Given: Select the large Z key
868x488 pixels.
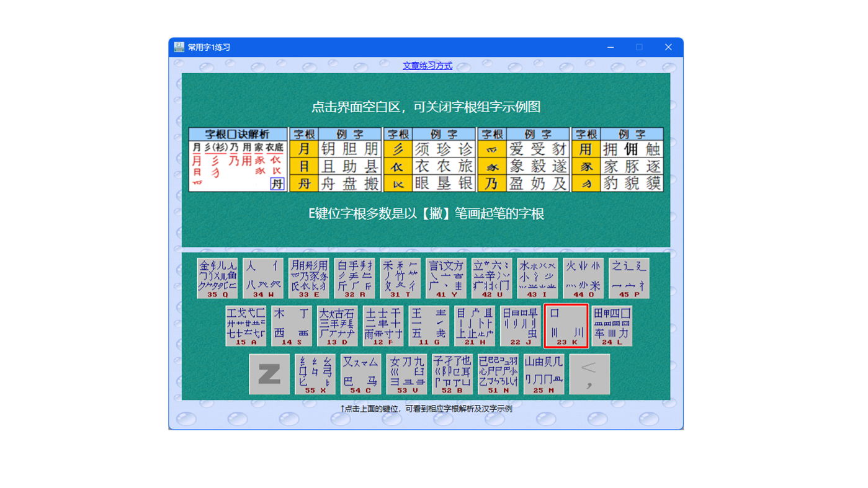Looking at the screenshot, I should [x=269, y=374].
